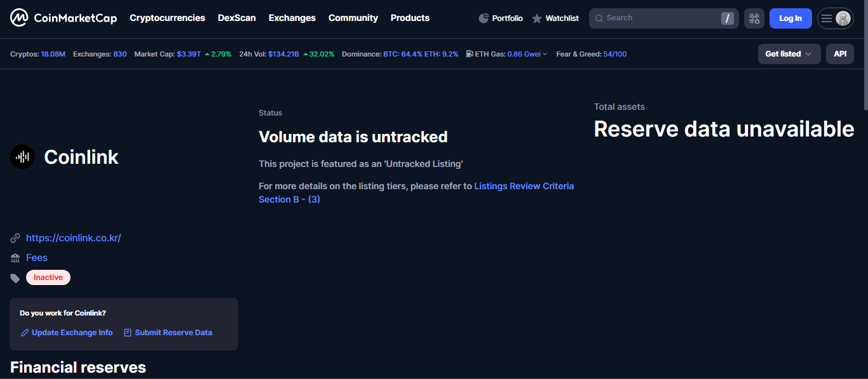Click the API button

tap(840, 54)
